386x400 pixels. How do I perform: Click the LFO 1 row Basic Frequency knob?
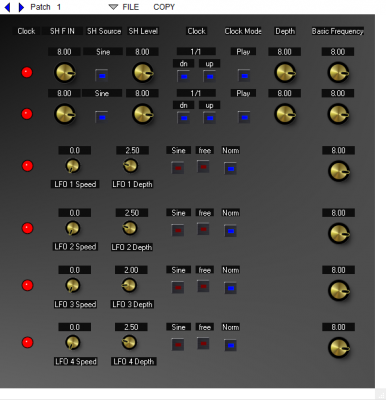coord(339,171)
